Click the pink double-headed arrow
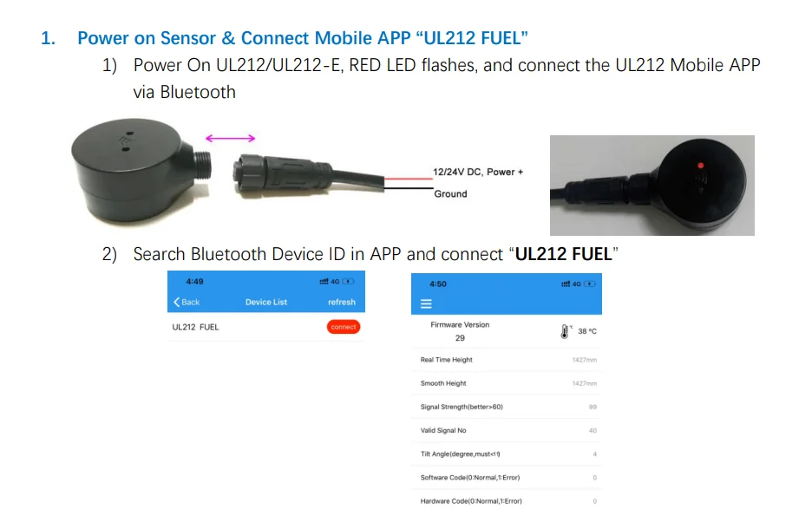The image size is (812, 522). [x=231, y=138]
